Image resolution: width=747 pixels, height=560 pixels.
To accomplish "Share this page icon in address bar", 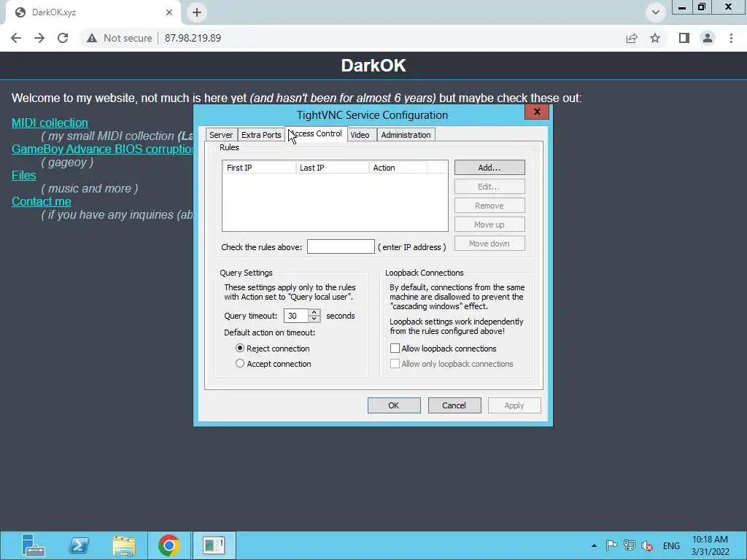I will tap(632, 38).
